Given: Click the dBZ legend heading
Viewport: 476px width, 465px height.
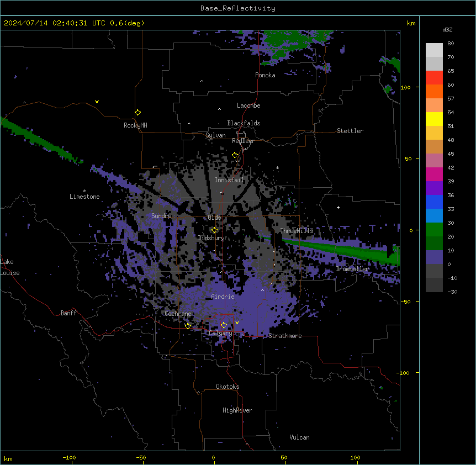Looking at the screenshot, I should coord(447,29).
